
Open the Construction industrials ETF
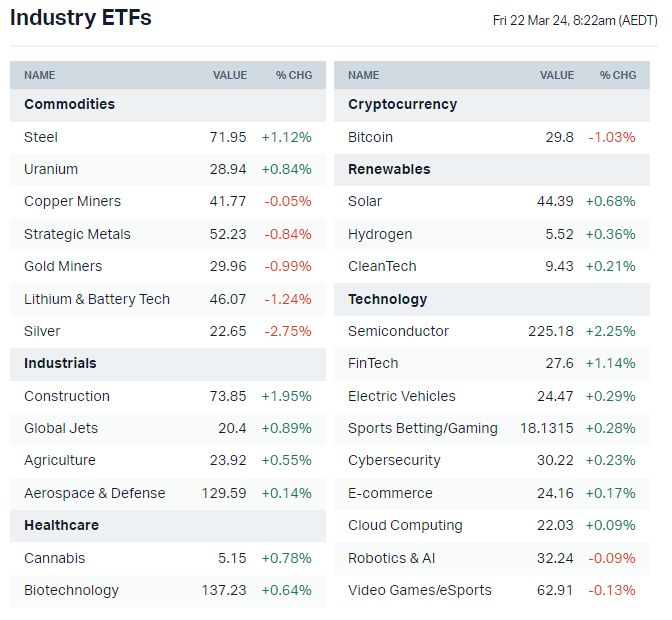[67, 396]
